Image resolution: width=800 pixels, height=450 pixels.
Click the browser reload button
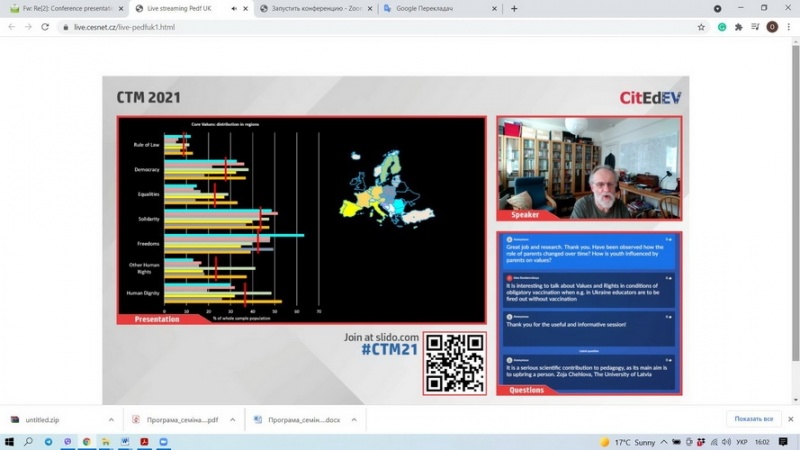[45, 27]
